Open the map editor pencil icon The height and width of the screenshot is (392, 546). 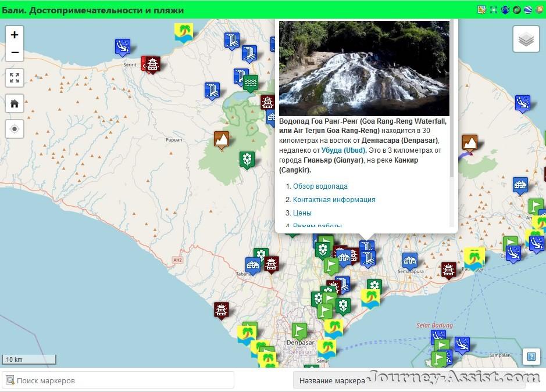coord(482,10)
